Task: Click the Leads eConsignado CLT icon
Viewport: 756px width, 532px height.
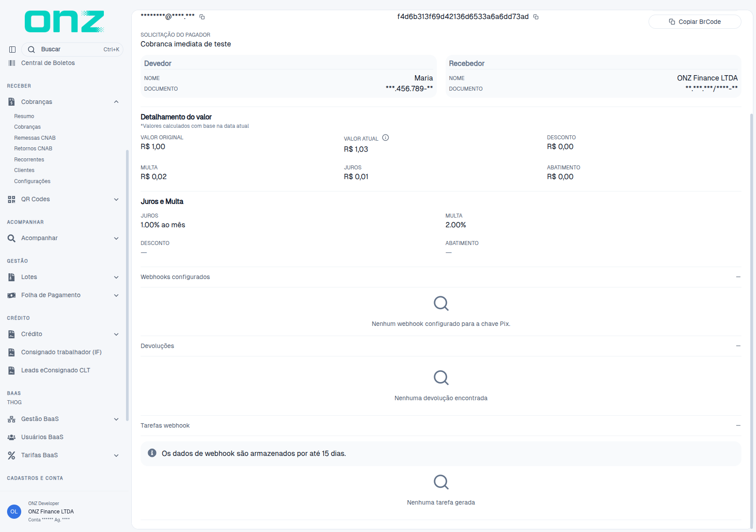Action: (x=11, y=371)
